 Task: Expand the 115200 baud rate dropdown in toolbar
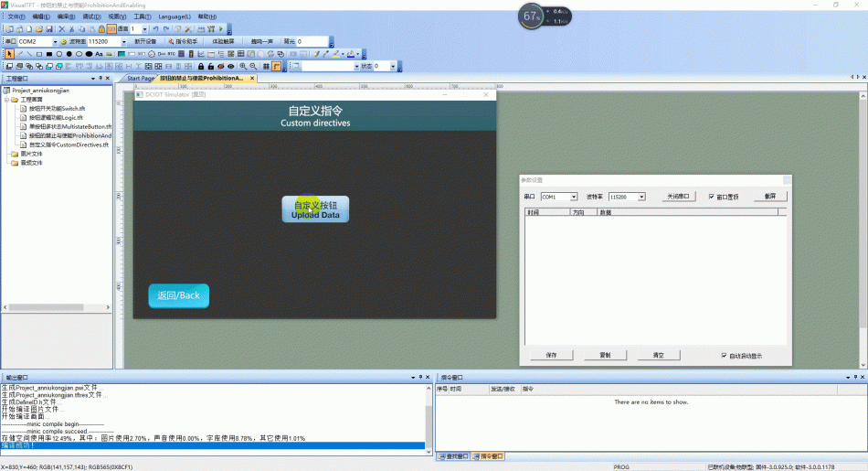click(123, 41)
